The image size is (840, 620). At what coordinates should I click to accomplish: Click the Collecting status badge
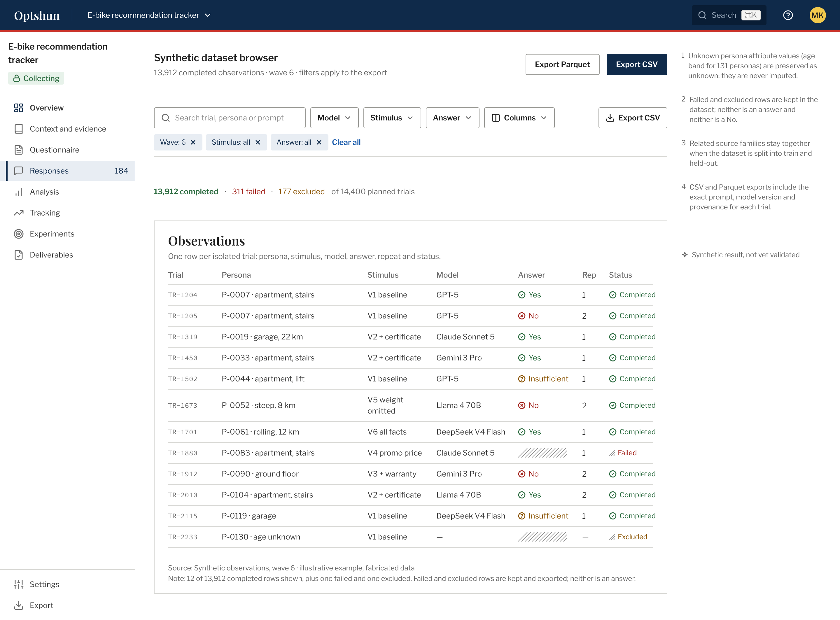(x=36, y=78)
